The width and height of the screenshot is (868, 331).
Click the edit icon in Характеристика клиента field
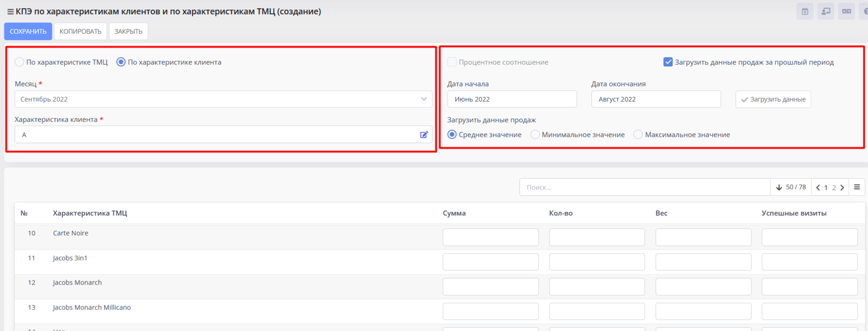click(424, 135)
